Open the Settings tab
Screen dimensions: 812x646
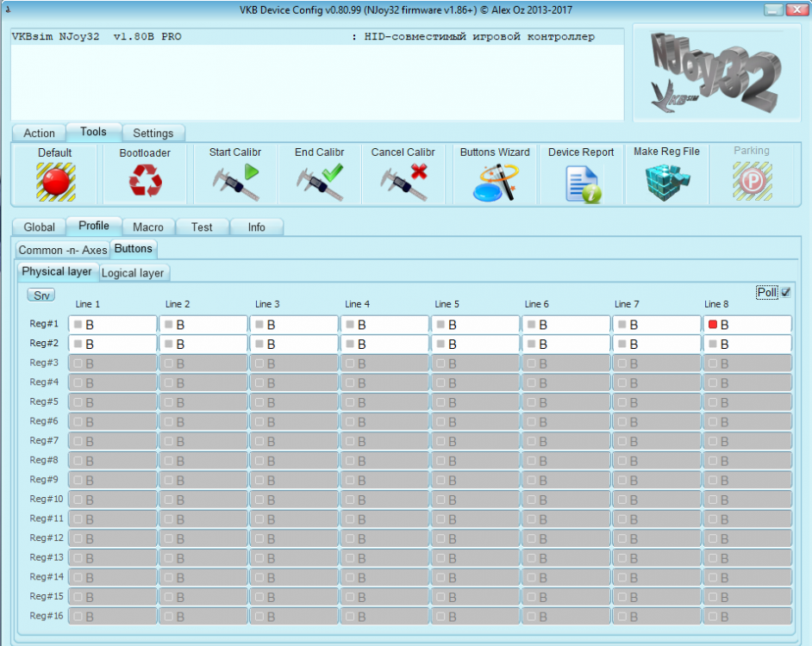pyautogui.click(x=153, y=133)
